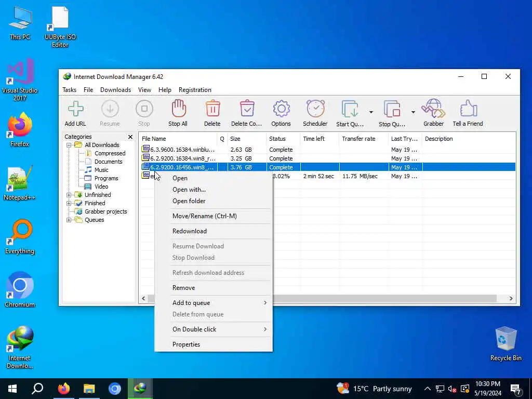Viewport: 532px width, 399px height.
Task: Select the Notepad++ desktop shortcut
Action: [20, 183]
